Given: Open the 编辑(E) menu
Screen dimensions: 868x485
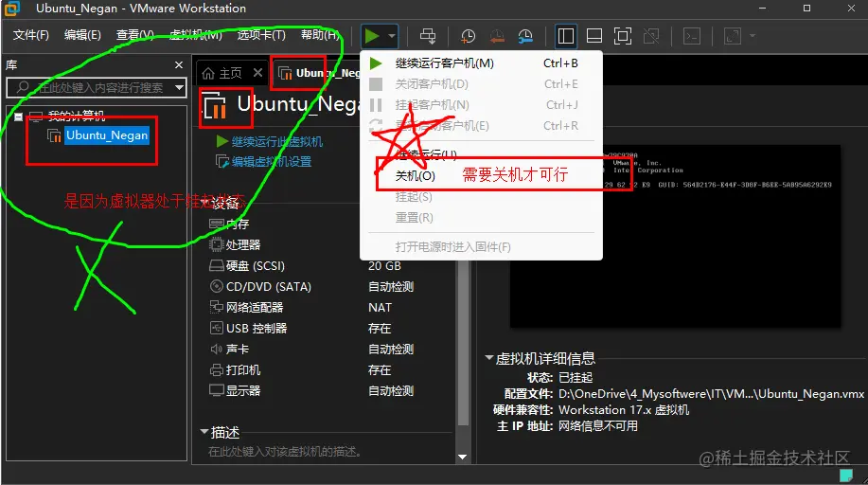Looking at the screenshot, I should (x=82, y=35).
